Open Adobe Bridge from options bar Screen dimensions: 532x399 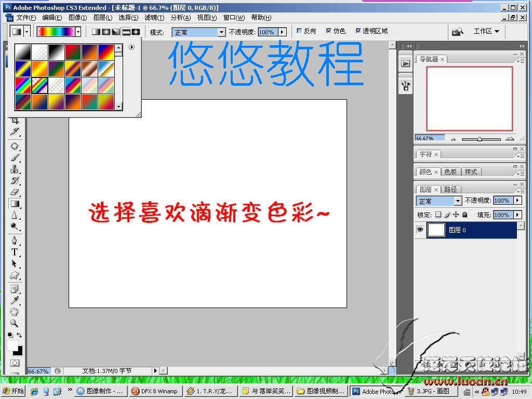458,32
